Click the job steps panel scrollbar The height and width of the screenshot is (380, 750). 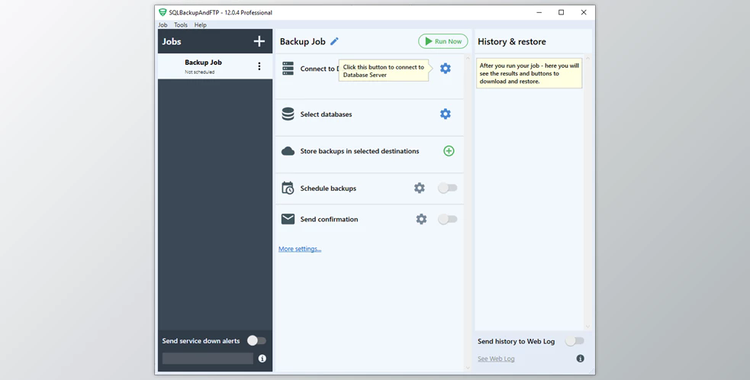[468, 212]
